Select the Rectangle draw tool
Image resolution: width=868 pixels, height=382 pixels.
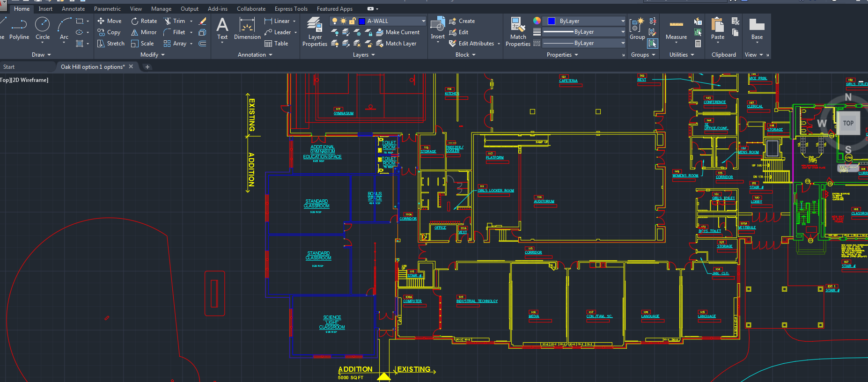pyautogui.click(x=80, y=21)
